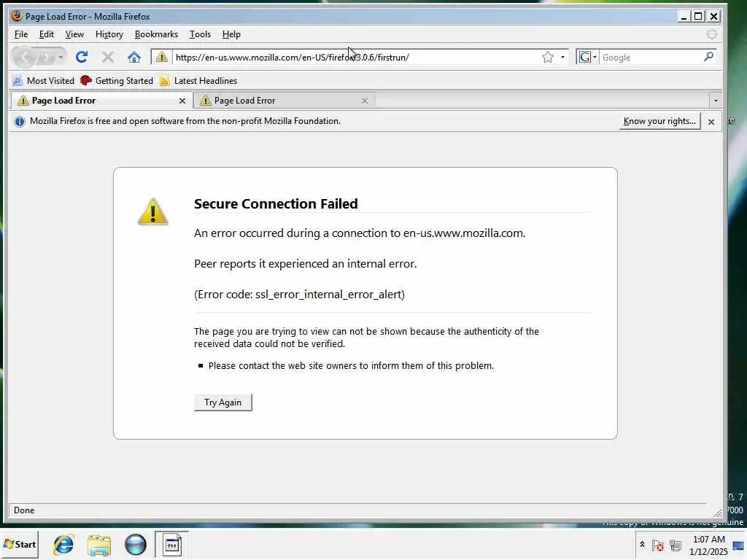
Task: Open the Bookmarks menu
Action: (156, 34)
